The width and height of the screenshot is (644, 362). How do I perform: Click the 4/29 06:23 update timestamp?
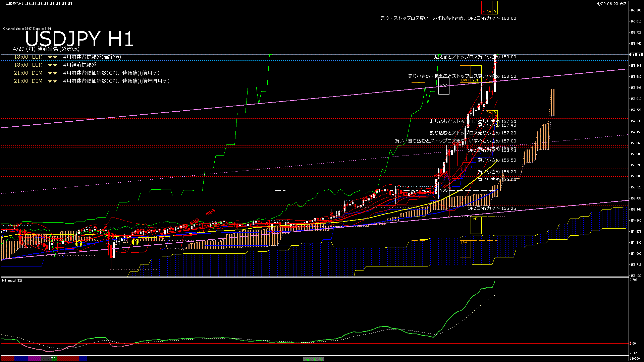pyautogui.click(x=611, y=4)
